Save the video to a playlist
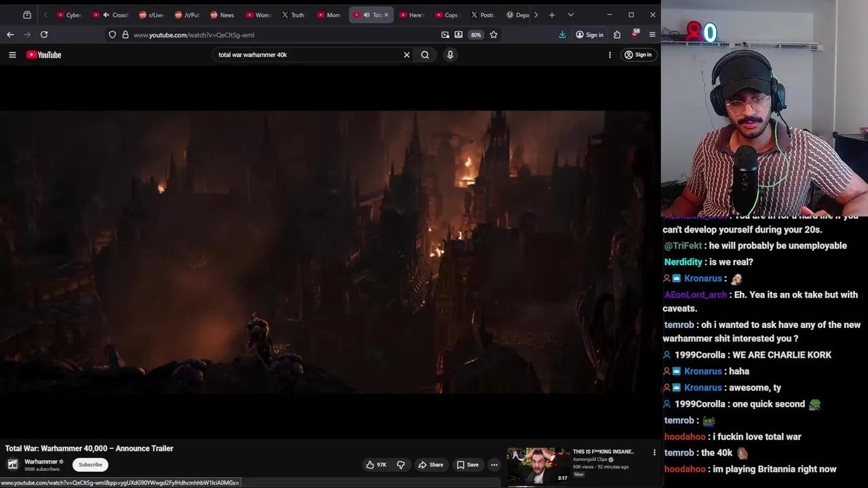868x488 pixels. coord(468,465)
